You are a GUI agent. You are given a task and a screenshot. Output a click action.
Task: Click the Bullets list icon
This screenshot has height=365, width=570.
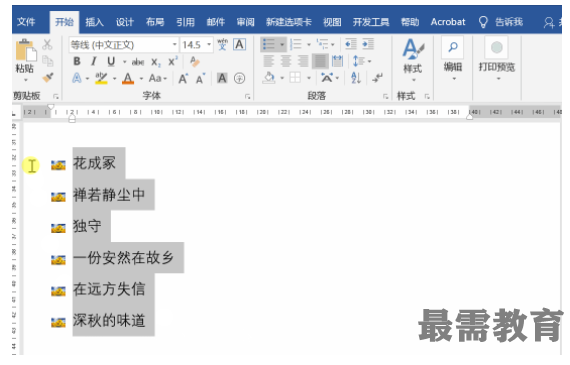(269, 44)
